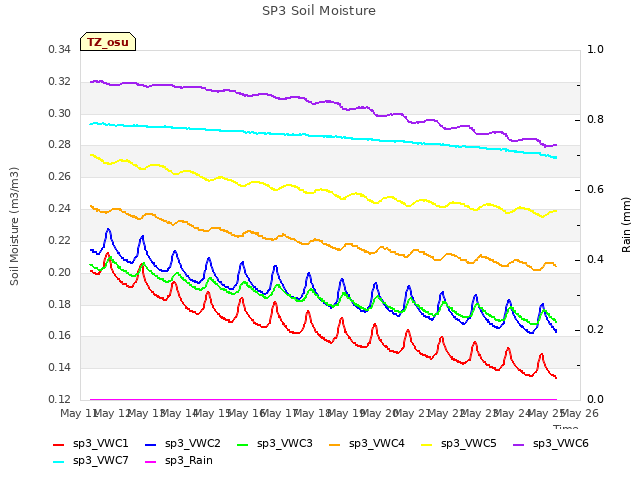Click the green sp3_VWC3 legend swatch
This screenshot has height=480, width=640.
pyautogui.click(x=243, y=444)
